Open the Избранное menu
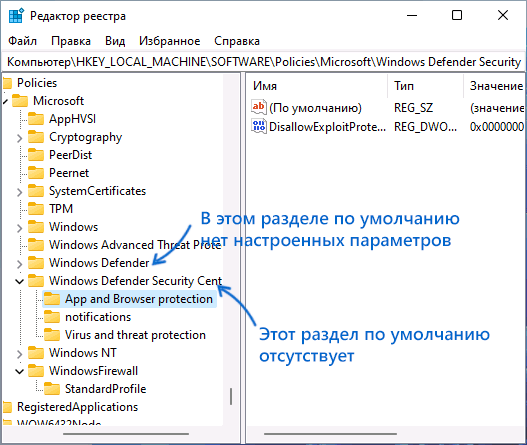This screenshot has height=445, width=527. tap(169, 41)
